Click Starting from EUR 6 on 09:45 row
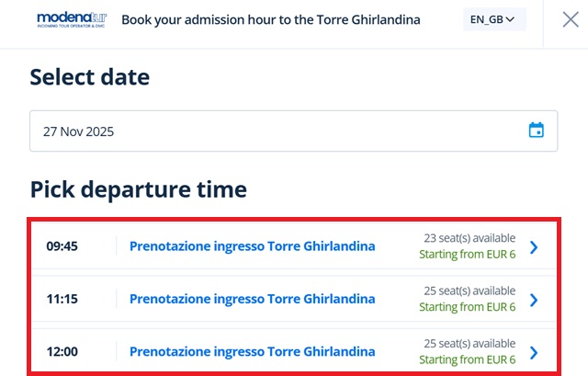 [x=468, y=255]
